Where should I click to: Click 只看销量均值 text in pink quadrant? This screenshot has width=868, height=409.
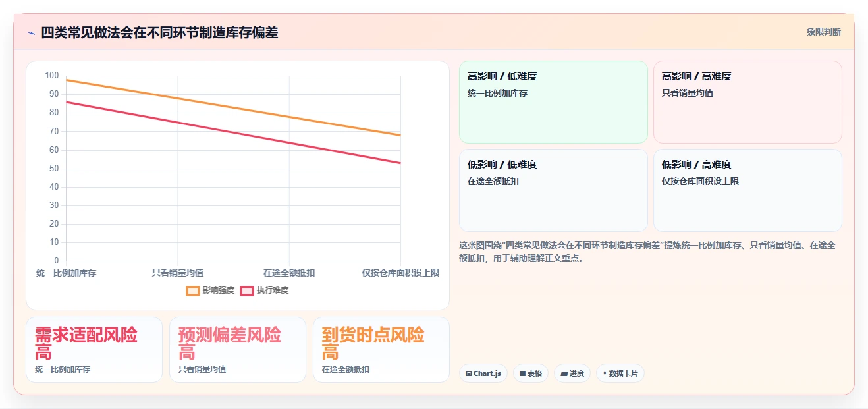688,94
